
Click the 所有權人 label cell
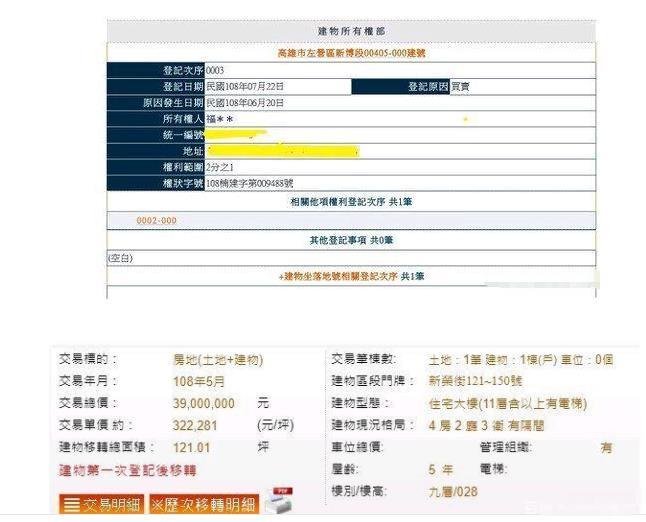pyautogui.click(x=155, y=119)
